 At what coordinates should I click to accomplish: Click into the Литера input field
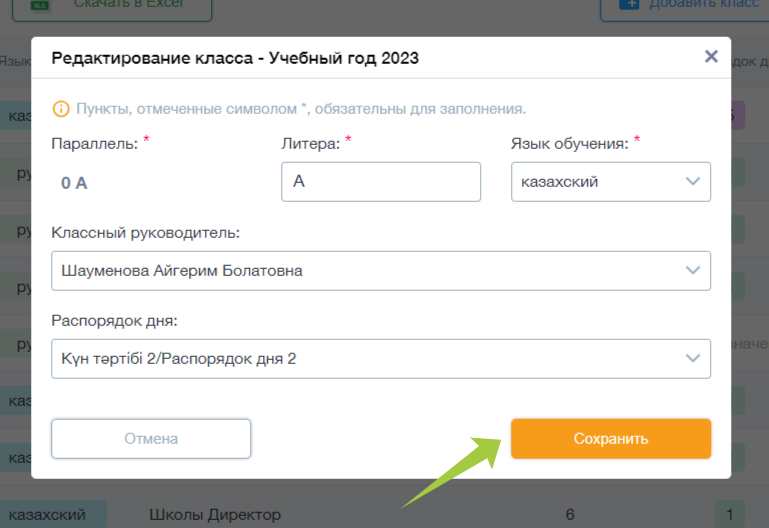point(381,182)
